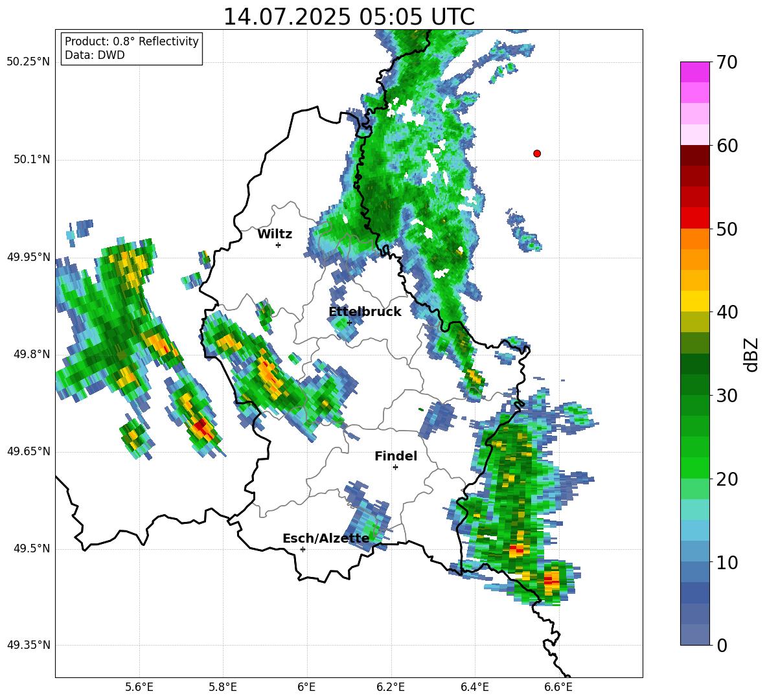Click the Ettelbruck station cross marker
This screenshot has height=700, width=767.
(x=349, y=322)
